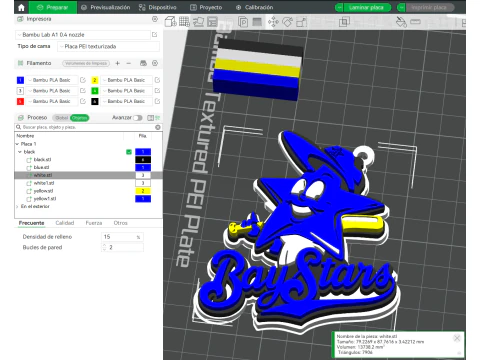The height and width of the screenshot is (360, 480).
Task: Edit the Bambu Lab A1 printer preset
Action: click(x=155, y=35)
